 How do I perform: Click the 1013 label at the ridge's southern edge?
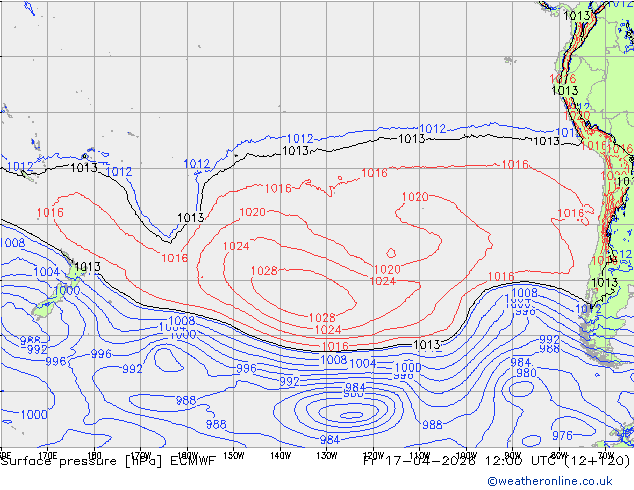click(427, 345)
